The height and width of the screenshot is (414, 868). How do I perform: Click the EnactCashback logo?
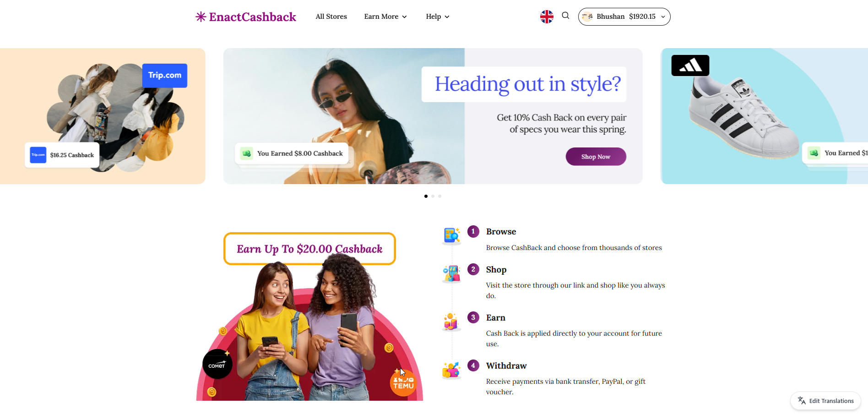(x=246, y=17)
